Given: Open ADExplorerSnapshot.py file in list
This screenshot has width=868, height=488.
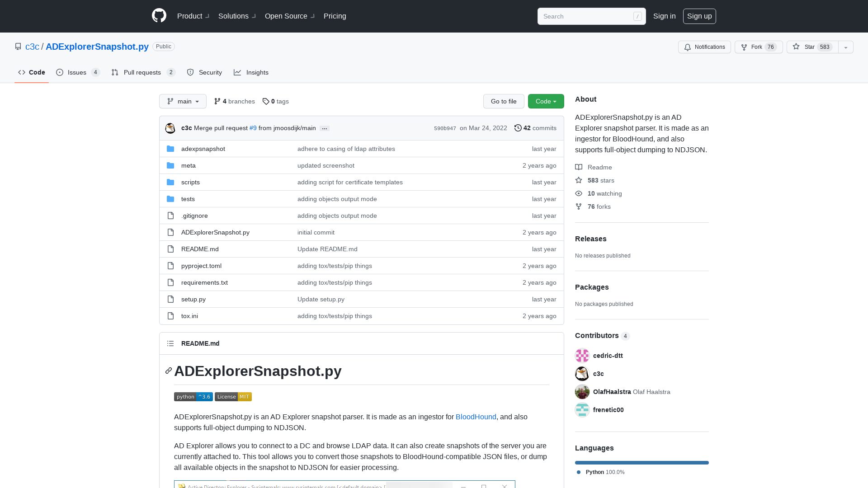Looking at the screenshot, I should [x=215, y=232].
